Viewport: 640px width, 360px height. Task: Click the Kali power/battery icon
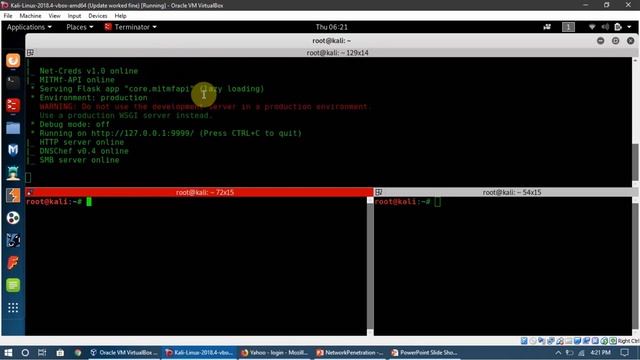click(618, 27)
